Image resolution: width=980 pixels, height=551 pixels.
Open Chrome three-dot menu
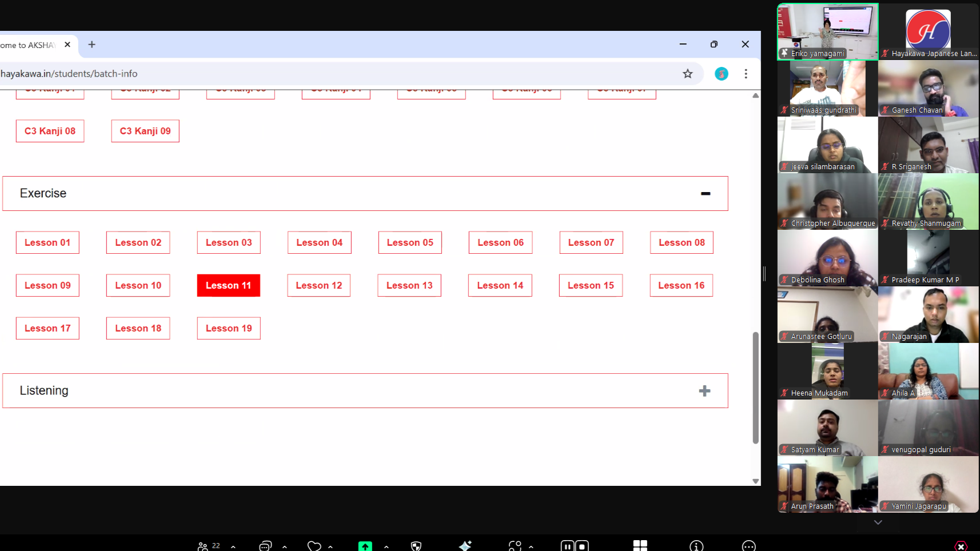[746, 74]
